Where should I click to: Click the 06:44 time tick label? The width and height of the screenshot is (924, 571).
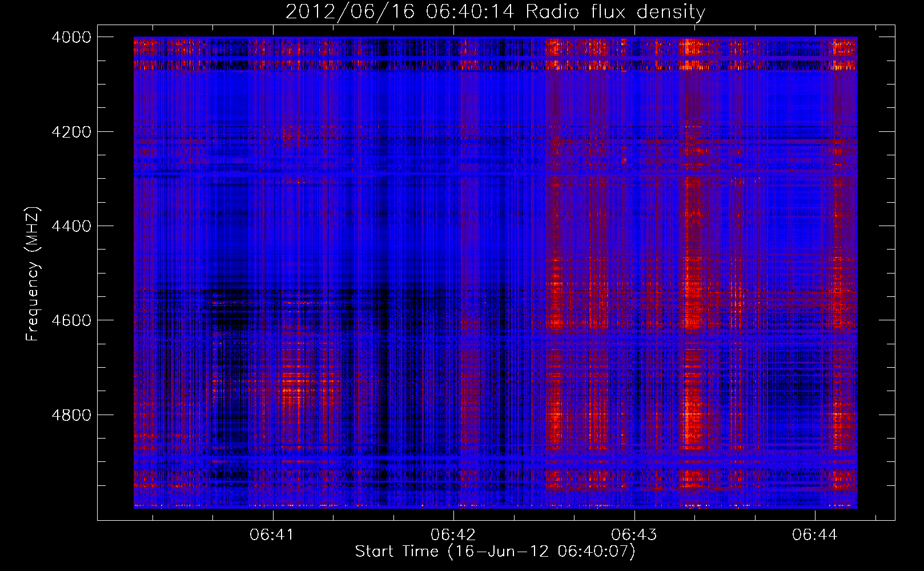[x=815, y=534]
